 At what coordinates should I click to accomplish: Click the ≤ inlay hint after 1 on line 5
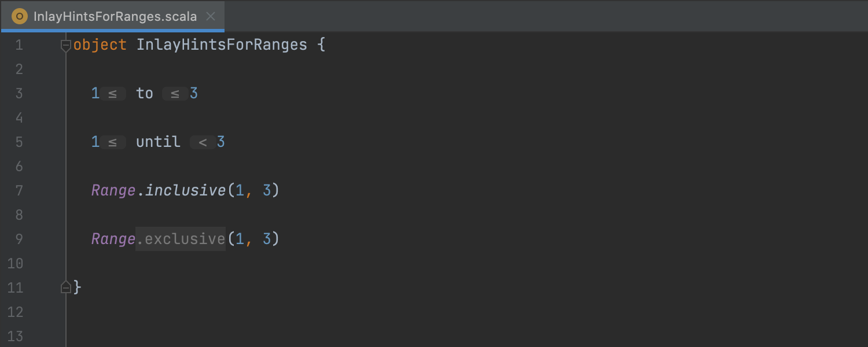pyautogui.click(x=113, y=142)
